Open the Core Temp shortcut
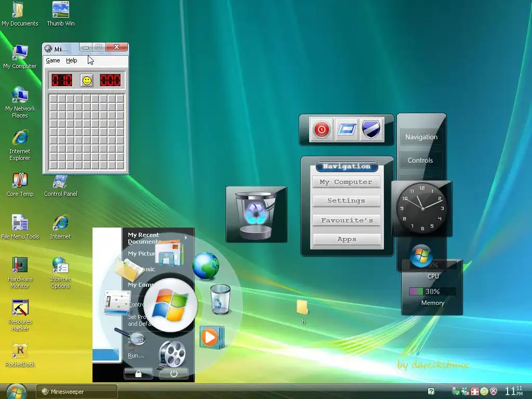The width and height of the screenshot is (532, 399). pyautogui.click(x=20, y=185)
